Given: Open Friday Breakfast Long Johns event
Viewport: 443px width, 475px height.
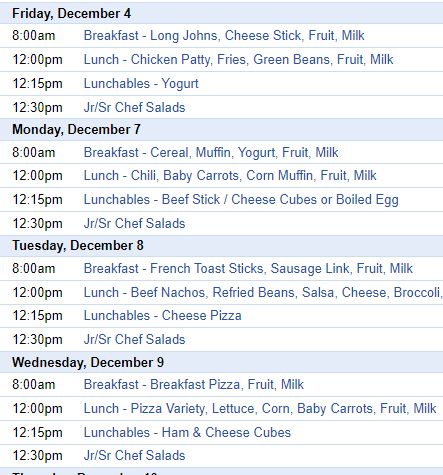Looking at the screenshot, I should (224, 36).
